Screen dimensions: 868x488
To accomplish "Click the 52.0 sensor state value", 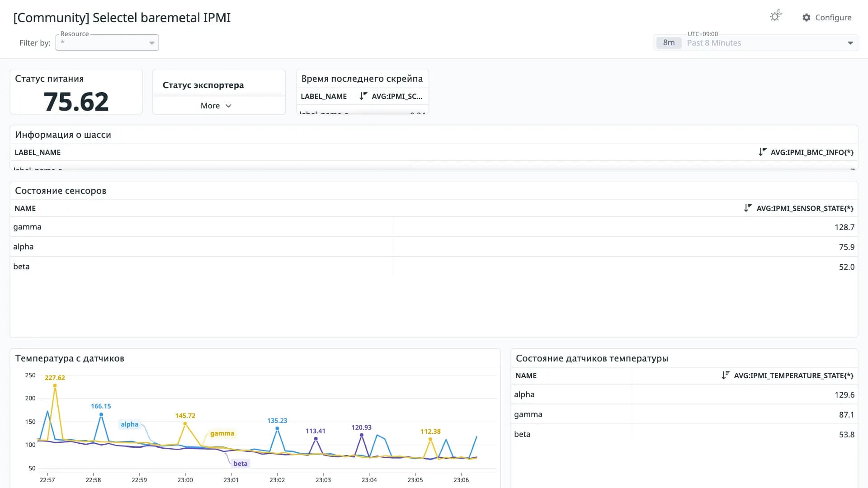I will 846,267.
